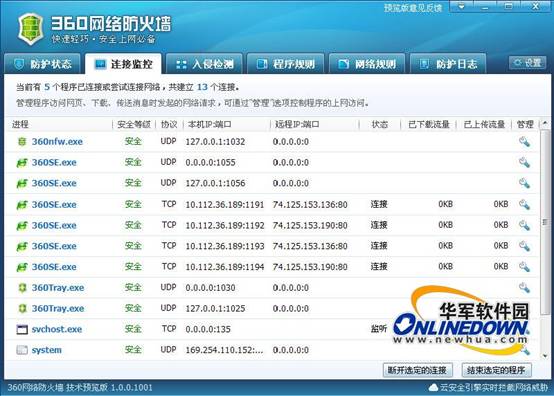Click 360SE.exe icon on port 1194 row

22,267
